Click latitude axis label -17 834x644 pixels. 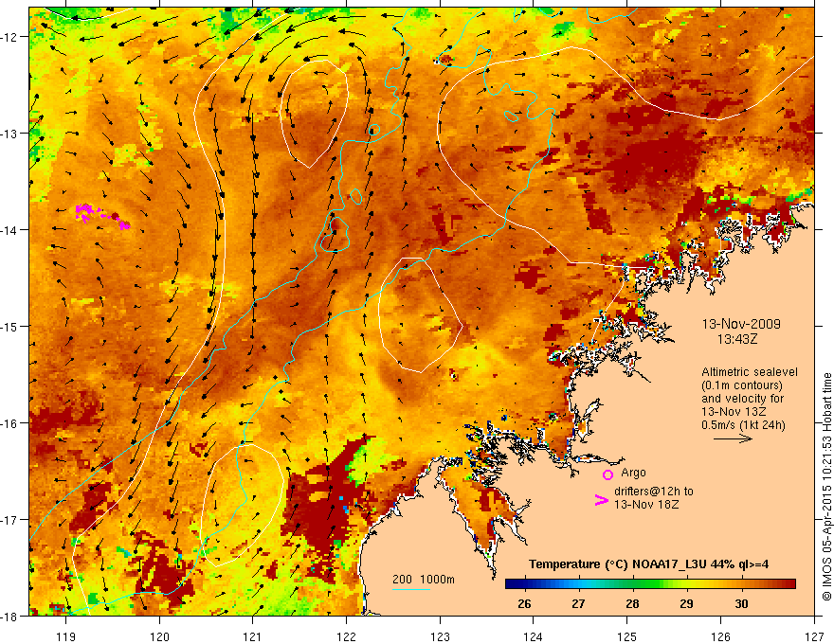click(11, 520)
